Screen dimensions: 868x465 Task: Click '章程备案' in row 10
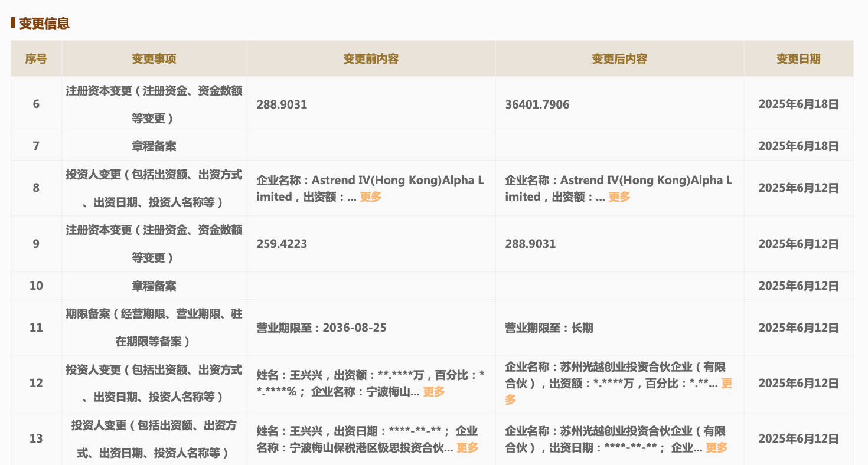(x=154, y=286)
